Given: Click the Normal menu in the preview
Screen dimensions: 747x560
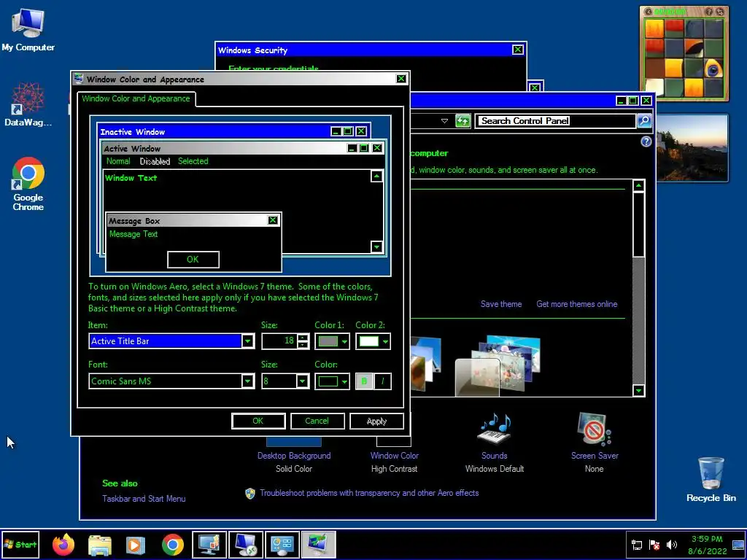Looking at the screenshot, I should (118, 161).
